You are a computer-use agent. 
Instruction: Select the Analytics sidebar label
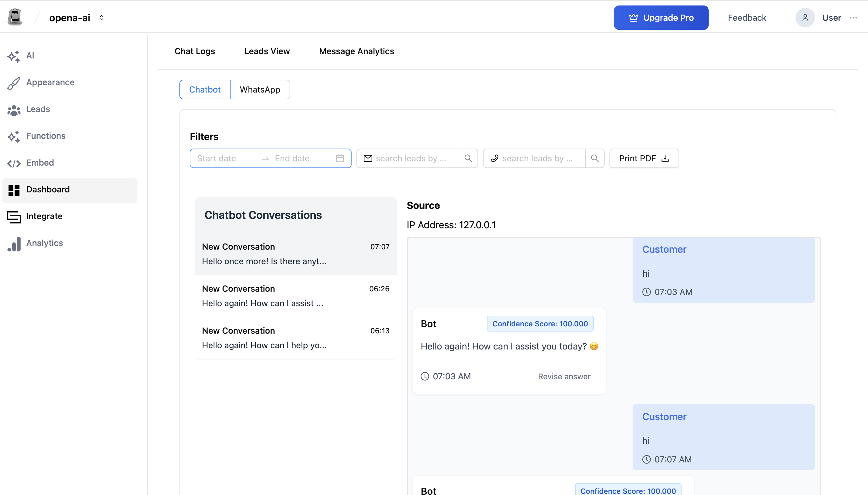tap(44, 243)
